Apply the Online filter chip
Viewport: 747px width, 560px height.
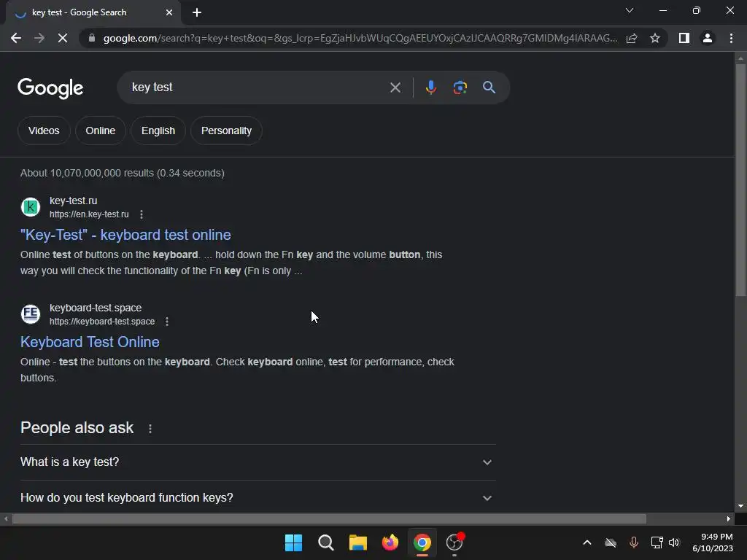coord(101,131)
